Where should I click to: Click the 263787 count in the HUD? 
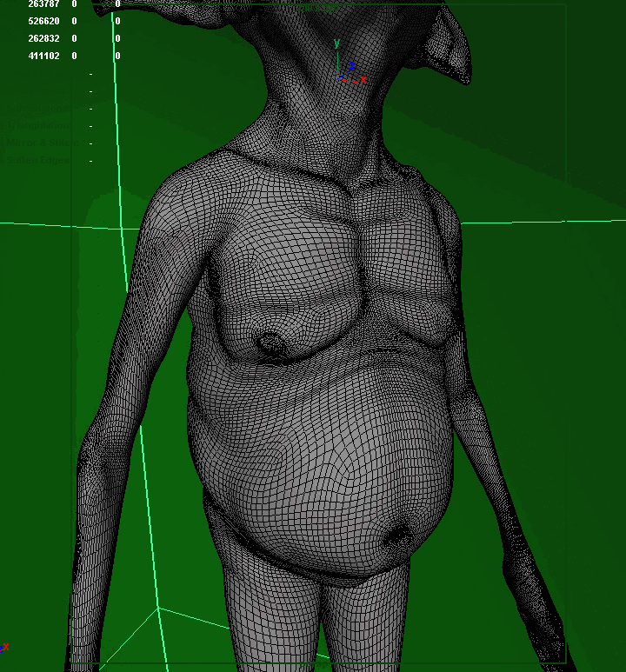43,4
